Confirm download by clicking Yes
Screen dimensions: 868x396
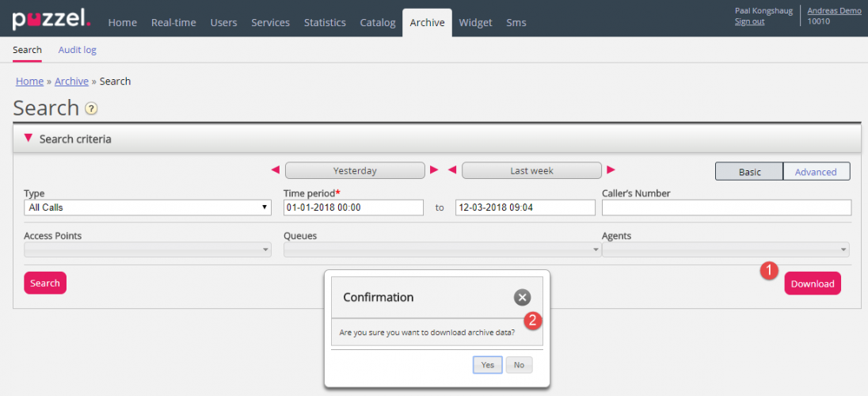coord(487,365)
